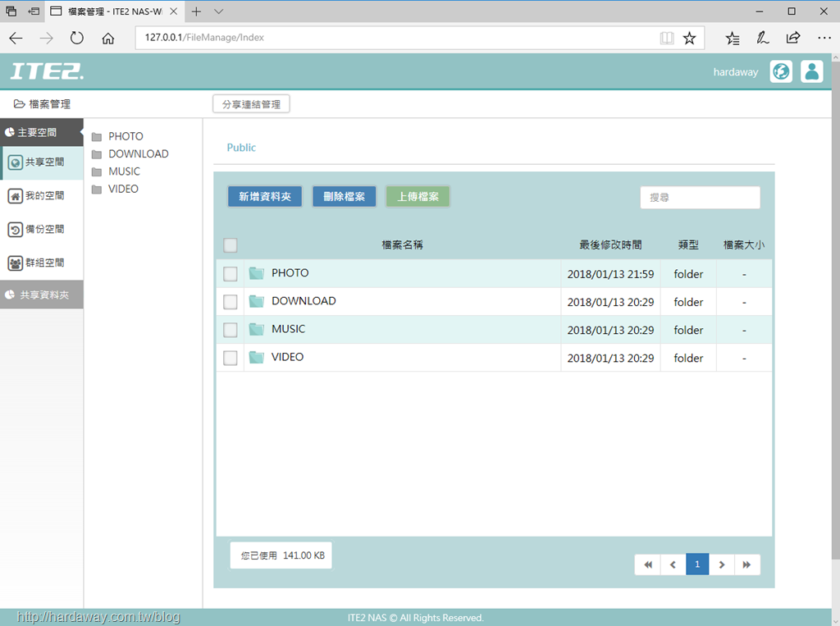The width and height of the screenshot is (840, 626).
Task: Check the DOWNLOAD row checkbox
Action: point(231,302)
